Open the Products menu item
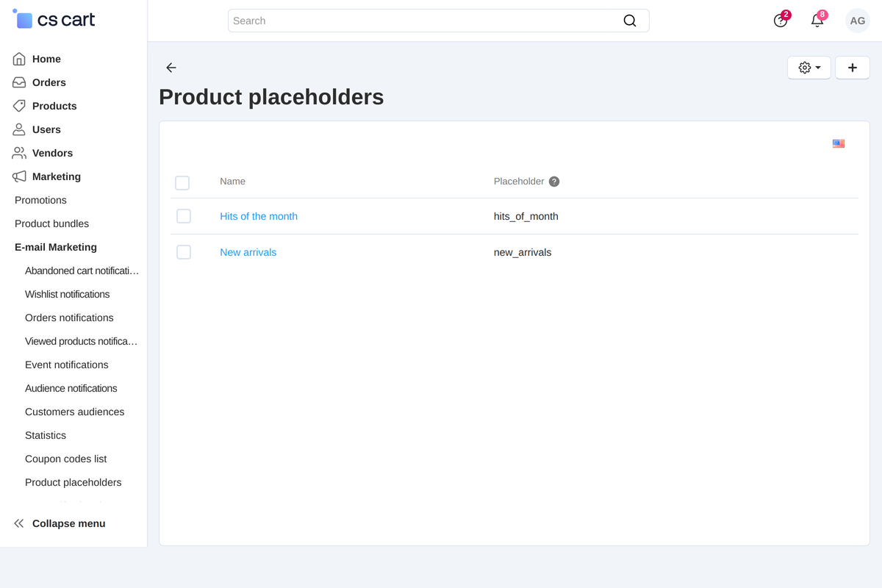Screen dimensions: 882x588 tap(54, 106)
